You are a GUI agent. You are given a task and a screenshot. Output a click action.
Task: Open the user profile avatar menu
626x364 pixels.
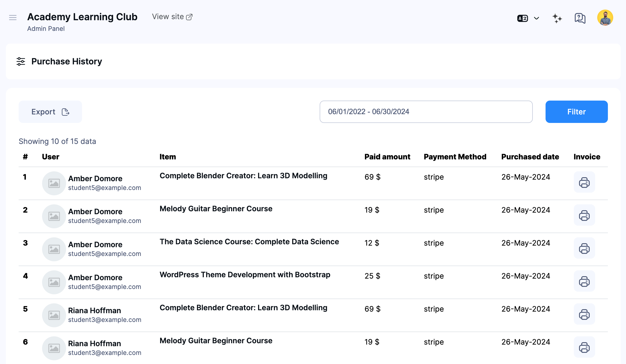(605, 18)
